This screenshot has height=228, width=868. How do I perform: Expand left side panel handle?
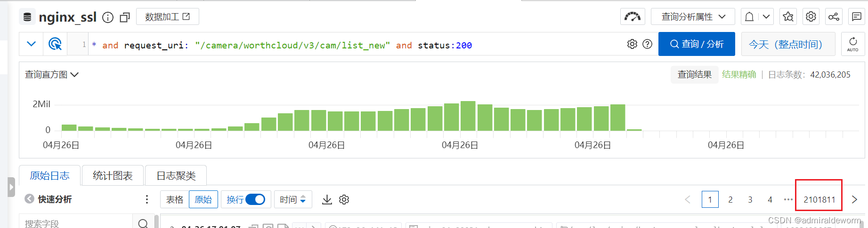pyautogui.click(x=11, y=187)
